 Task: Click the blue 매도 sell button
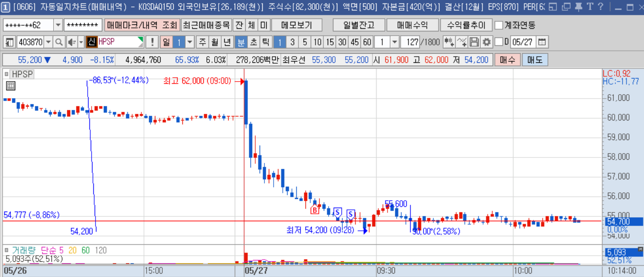[x=534, y=60]
